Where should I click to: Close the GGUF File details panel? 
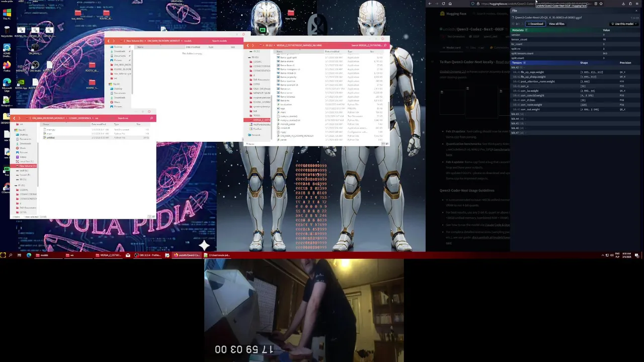(636, 11)
